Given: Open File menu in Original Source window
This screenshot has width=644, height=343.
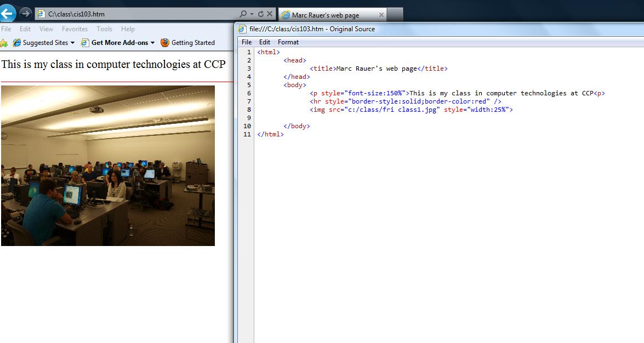Looking at the screenshot, I should 247,42.
